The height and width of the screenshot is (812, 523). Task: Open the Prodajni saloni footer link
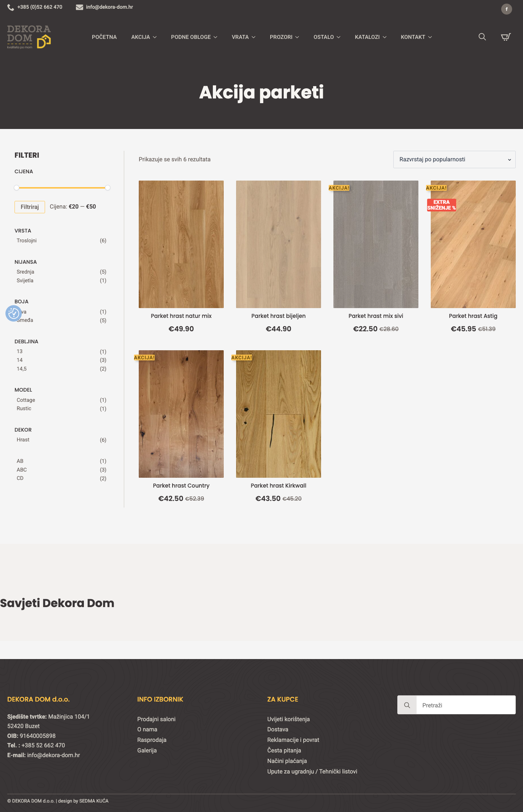click(x=156, y=719)
